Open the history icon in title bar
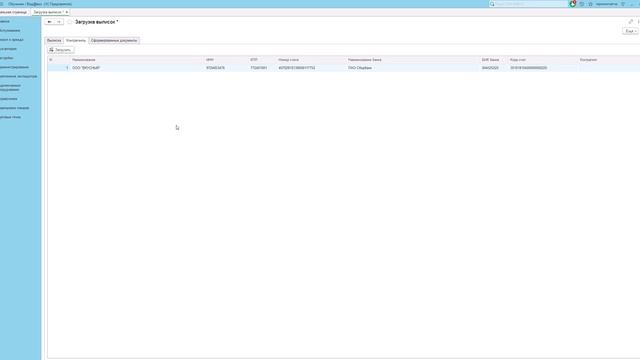 [582, 4]
